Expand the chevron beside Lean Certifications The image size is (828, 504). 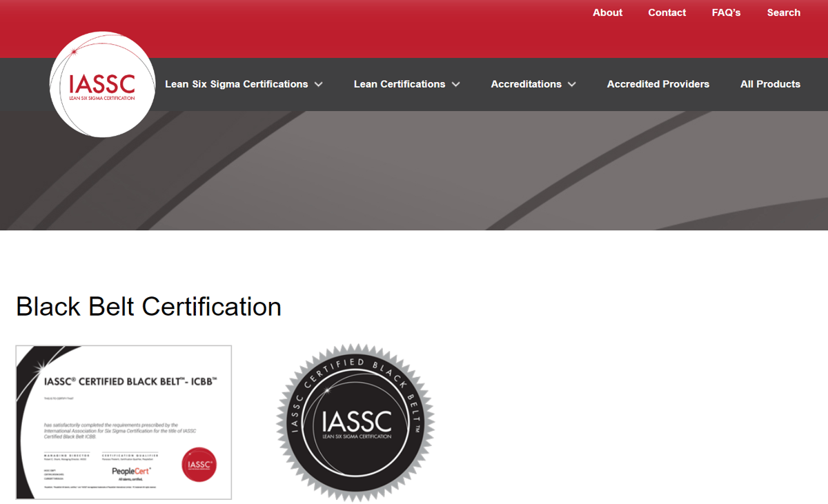pyautogui.click(x=455, y=84)
